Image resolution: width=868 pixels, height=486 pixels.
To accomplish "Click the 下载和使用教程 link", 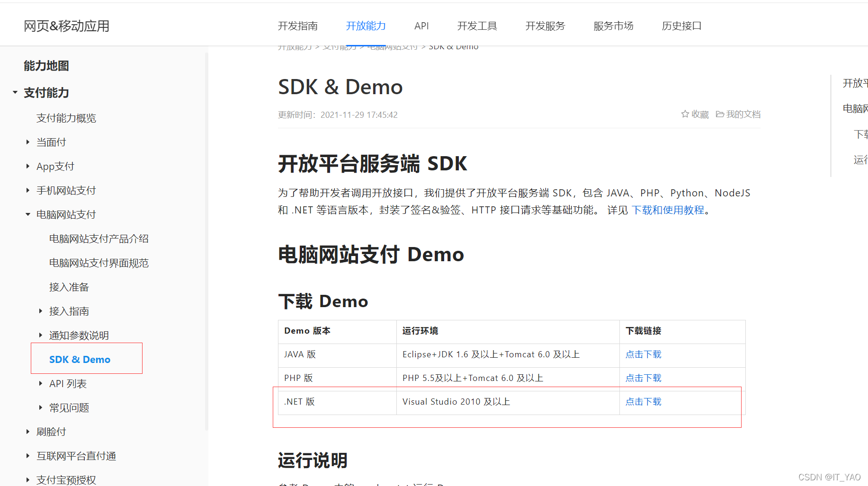I will [x=668, y=210].
